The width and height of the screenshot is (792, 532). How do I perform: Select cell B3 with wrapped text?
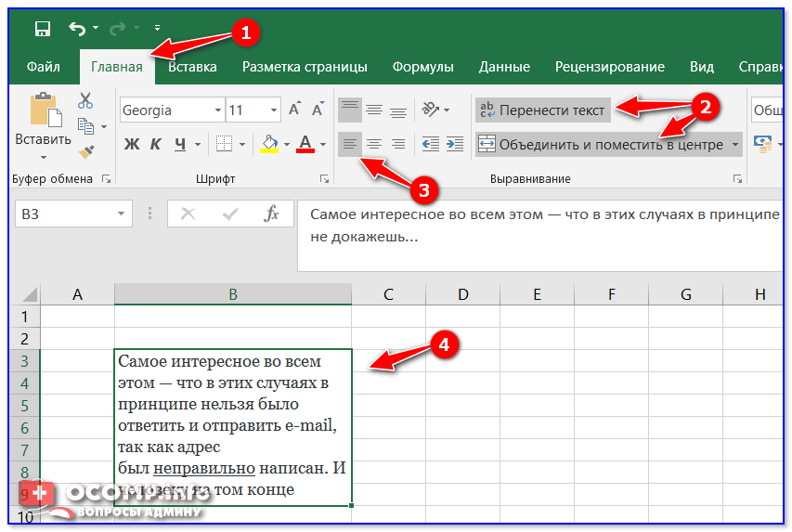(x=233, y=427)
